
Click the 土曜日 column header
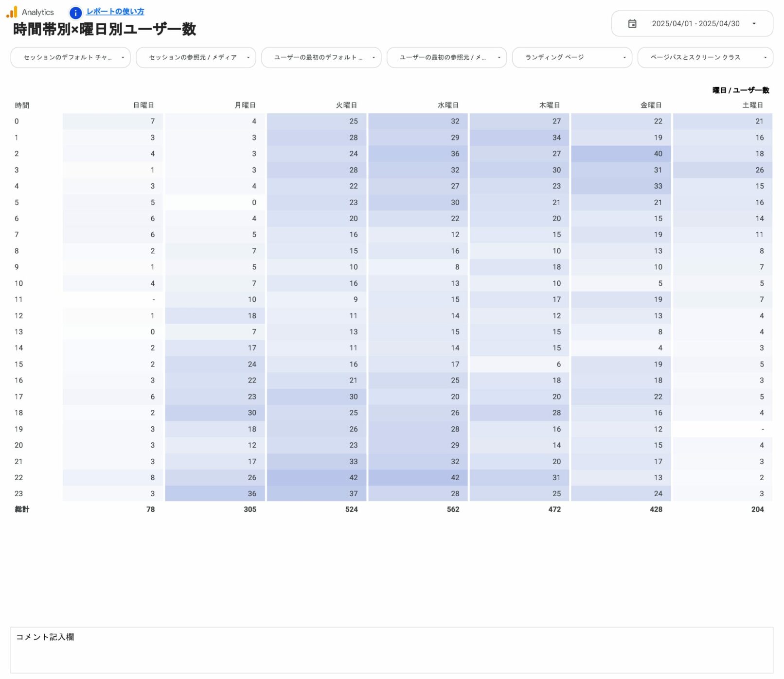pyautogui.click(x=752, y=105)
